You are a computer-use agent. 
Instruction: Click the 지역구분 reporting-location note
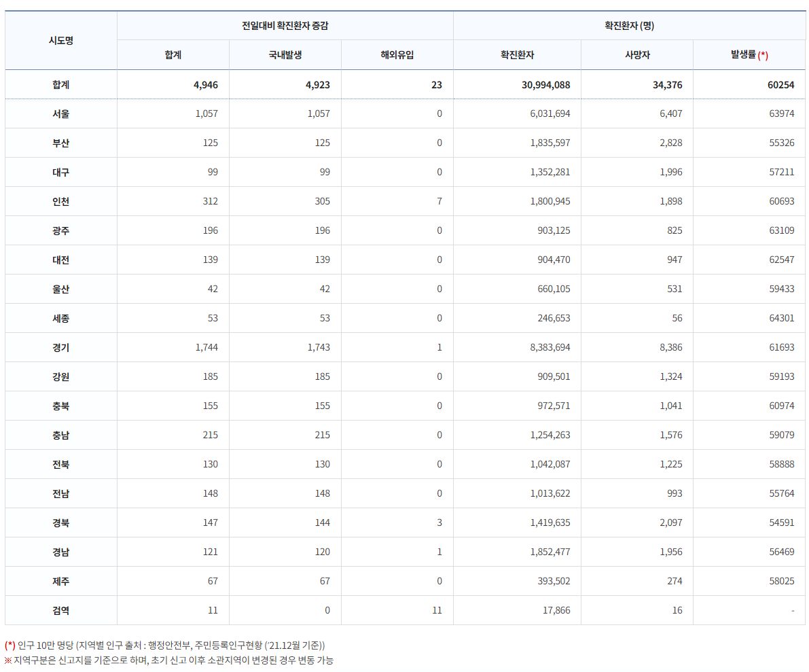click(x=168, y=660)
